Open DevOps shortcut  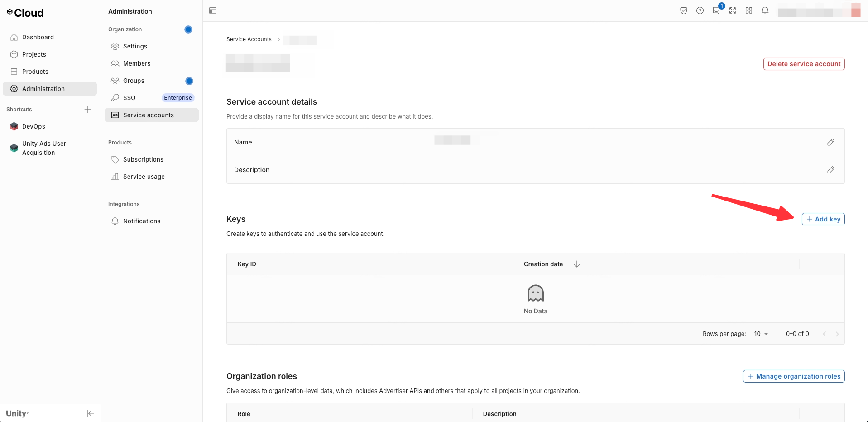tap(50, 126)
